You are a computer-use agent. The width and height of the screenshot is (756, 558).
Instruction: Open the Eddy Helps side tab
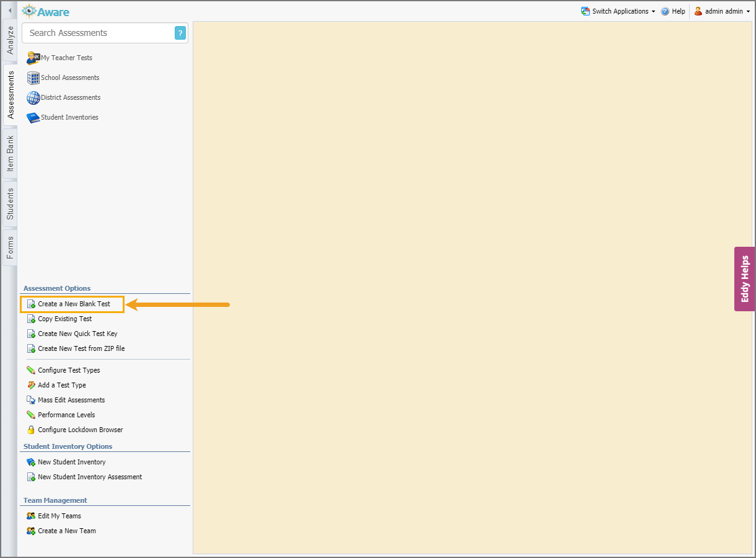tap(744, 279)
